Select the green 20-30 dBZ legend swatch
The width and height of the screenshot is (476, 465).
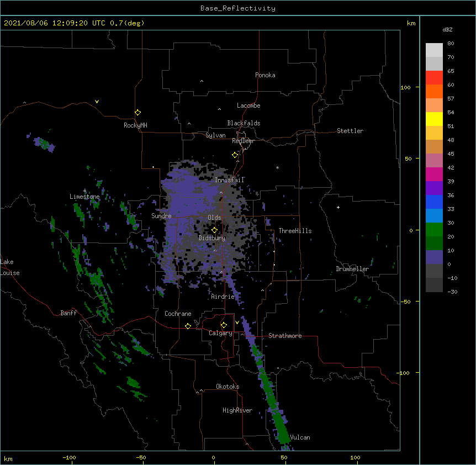click(x=434, y=230)
